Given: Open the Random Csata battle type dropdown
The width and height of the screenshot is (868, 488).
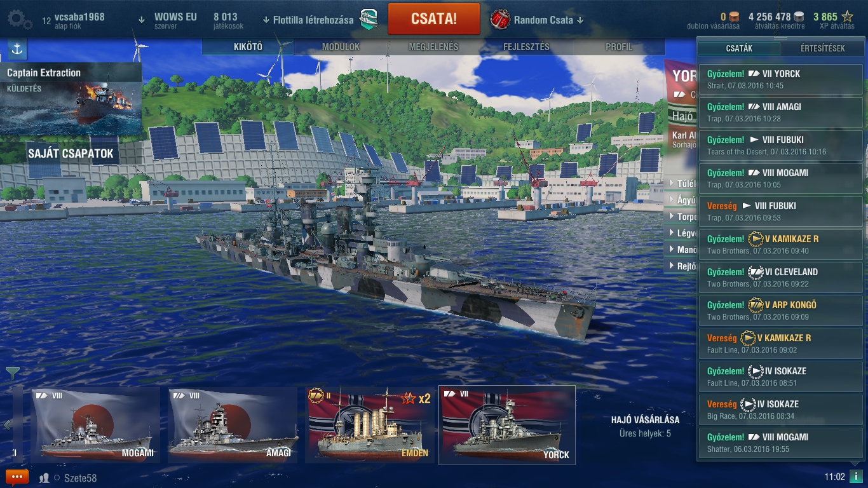Looking at the screenshot, I should (x=537, y=20).
